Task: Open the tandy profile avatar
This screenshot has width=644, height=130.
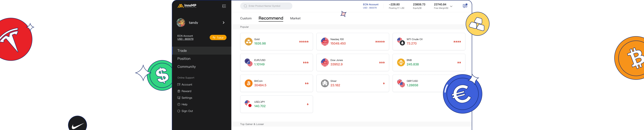Action: pyautogui.click(x=181, y=22)
